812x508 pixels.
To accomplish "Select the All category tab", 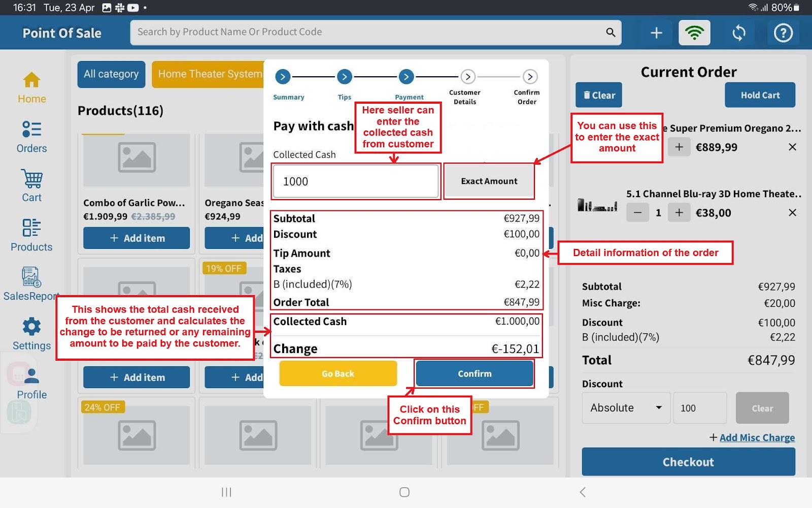I will [x=111, y=74].
